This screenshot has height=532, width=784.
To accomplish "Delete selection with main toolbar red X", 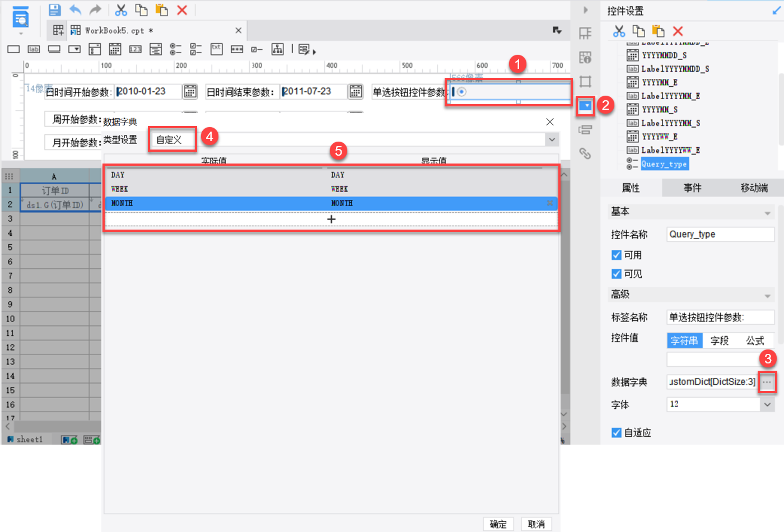I will 182,10.
